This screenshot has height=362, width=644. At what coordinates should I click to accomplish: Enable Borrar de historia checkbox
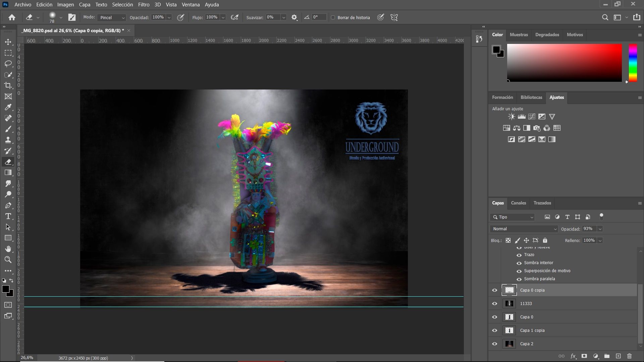tap(333, 17)
